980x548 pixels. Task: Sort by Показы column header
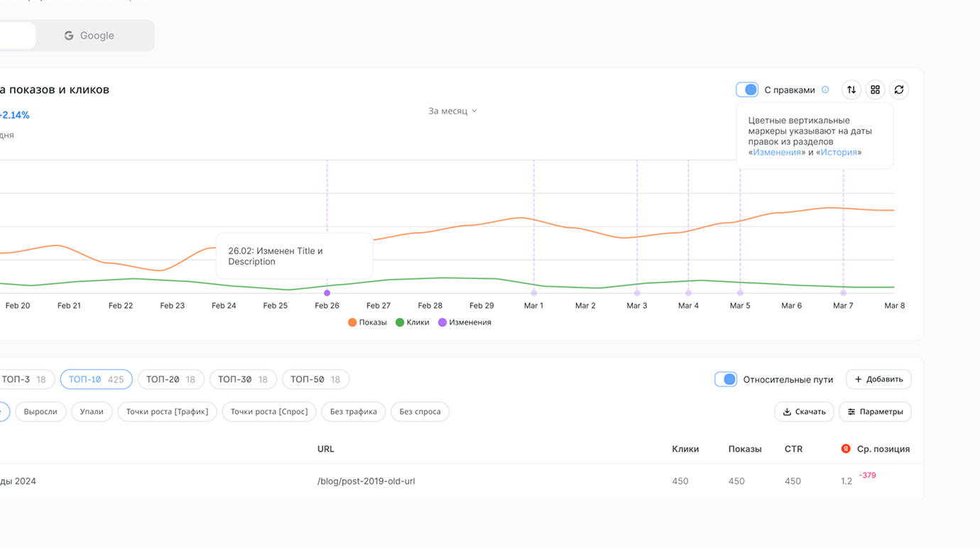coord(745,449)
